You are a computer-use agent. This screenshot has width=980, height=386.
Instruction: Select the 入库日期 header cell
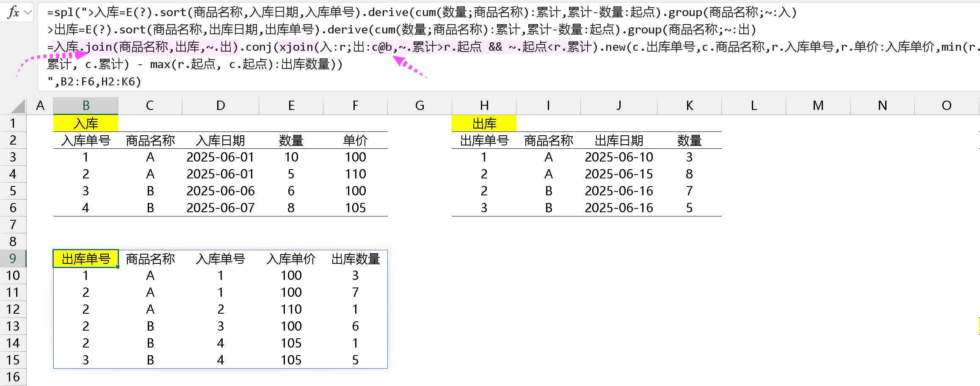coord(221,140)
